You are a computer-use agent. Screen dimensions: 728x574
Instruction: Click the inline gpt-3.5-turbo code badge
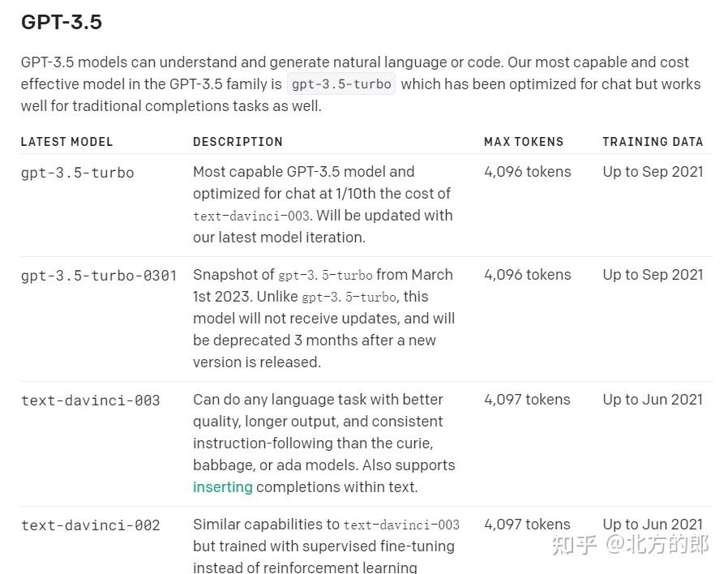click(x=341, y=84)
